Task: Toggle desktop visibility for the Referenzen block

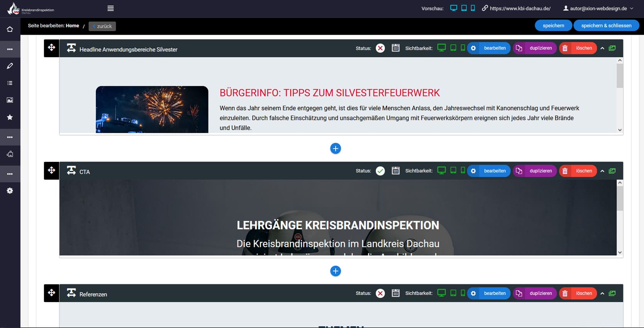Action: 441,293
